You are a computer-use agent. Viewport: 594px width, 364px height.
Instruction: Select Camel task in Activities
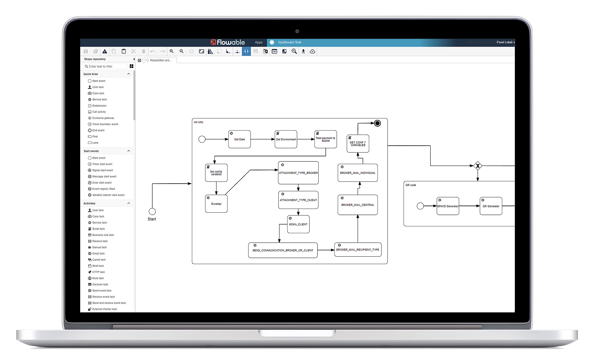click(97, 260)
